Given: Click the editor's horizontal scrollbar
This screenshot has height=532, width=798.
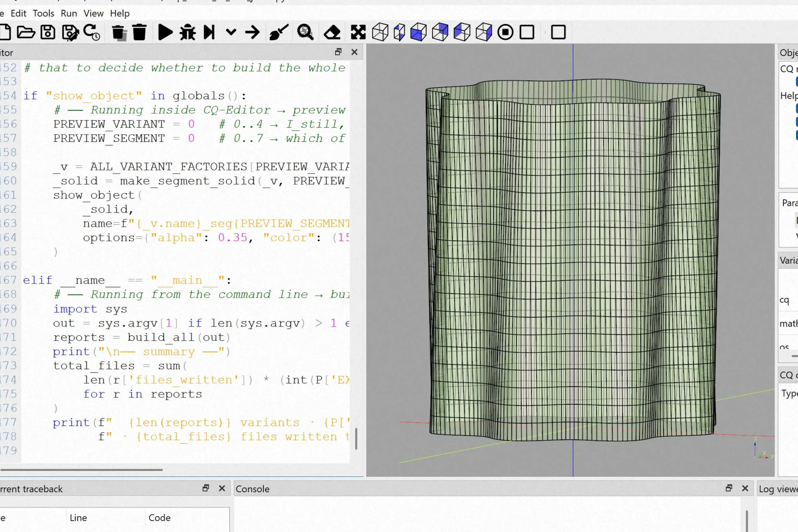Looking at the screenshot, I should (x=81, y=470).
